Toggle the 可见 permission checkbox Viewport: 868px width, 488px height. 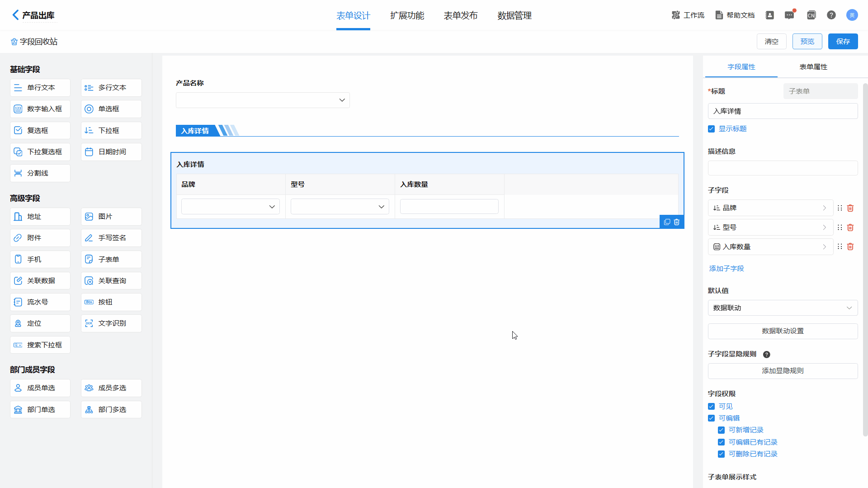pos(712,407)
